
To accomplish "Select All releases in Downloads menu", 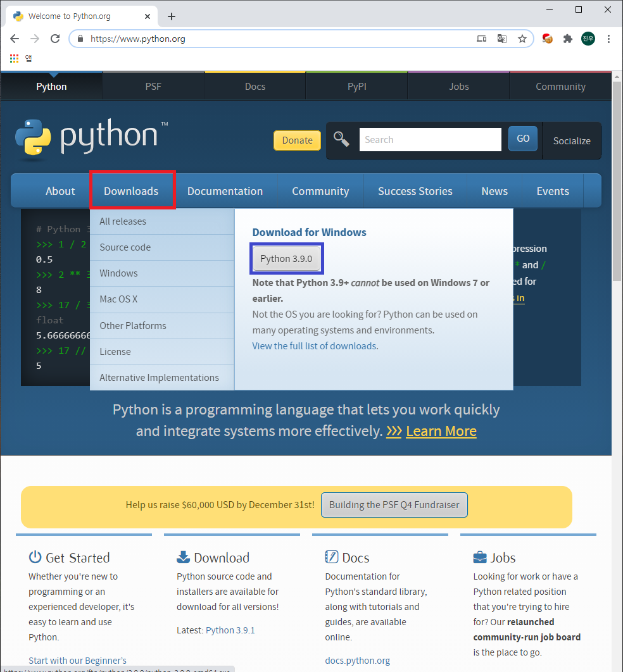I will click(x=162, y=221).
